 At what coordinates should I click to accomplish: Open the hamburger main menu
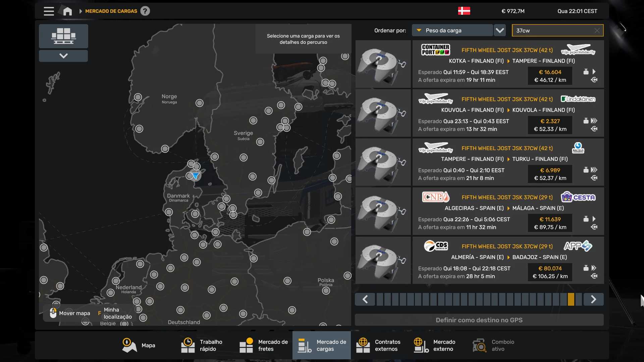point(49,11)
